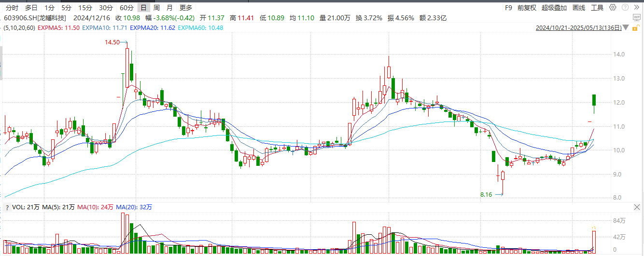This screenshot has width=644, height=256.
Task: Click the MA(20): 32万 volume label
Action: pos(134,207)
